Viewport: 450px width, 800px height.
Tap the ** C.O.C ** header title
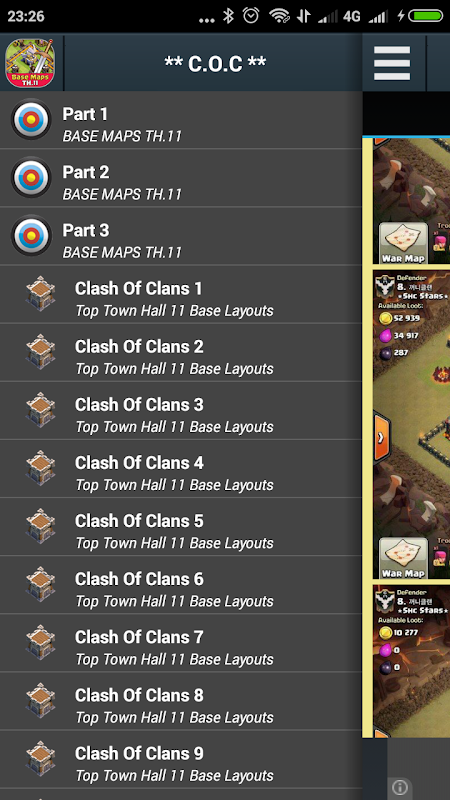(x=215, y=63)
